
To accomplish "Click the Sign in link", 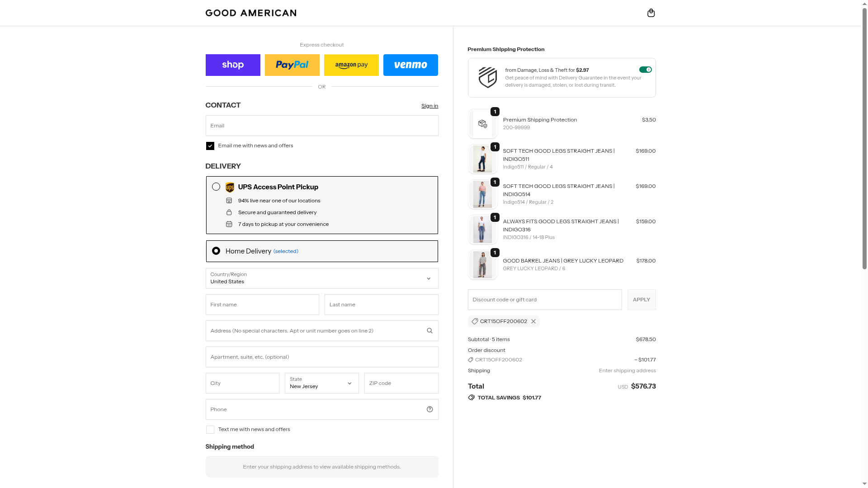I will tap(429, 106).
